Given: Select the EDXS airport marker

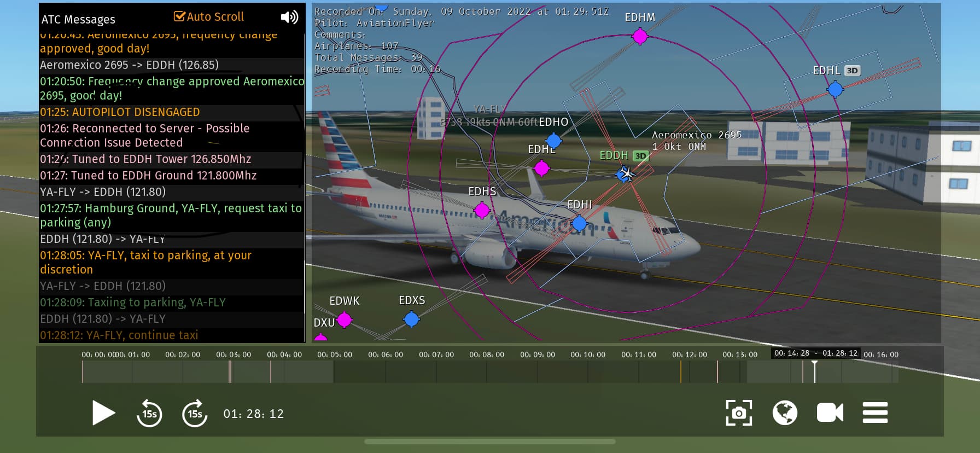Looking at the screenshot, I should pos(411,319).
